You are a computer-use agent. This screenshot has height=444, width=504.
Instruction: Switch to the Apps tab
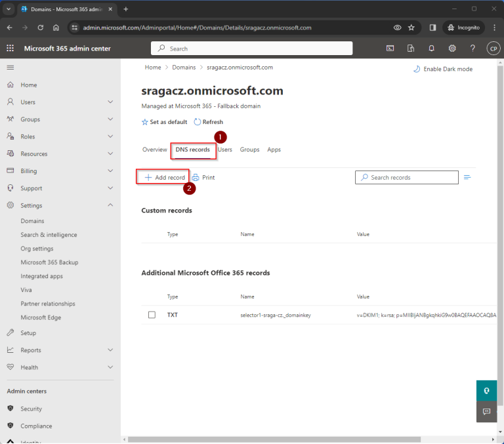(x=274, y=150)
